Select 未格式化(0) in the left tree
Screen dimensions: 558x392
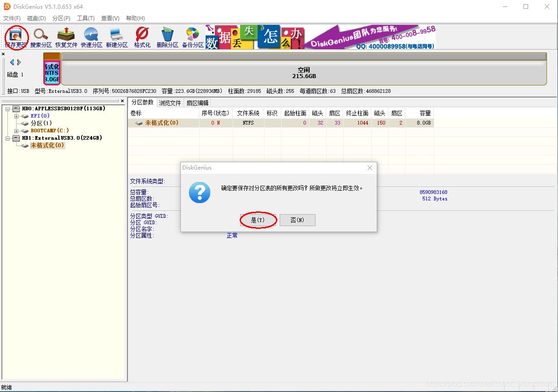pyautogui.click(x=47, y=146)
